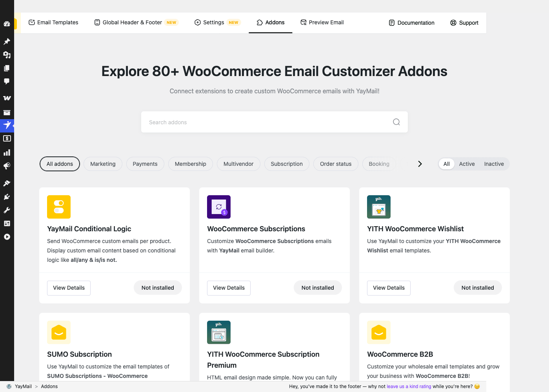The width and height of the screenshot is (549, 392).
Task: Open Pages sidebar icon
Action: (x=7, y=68)
